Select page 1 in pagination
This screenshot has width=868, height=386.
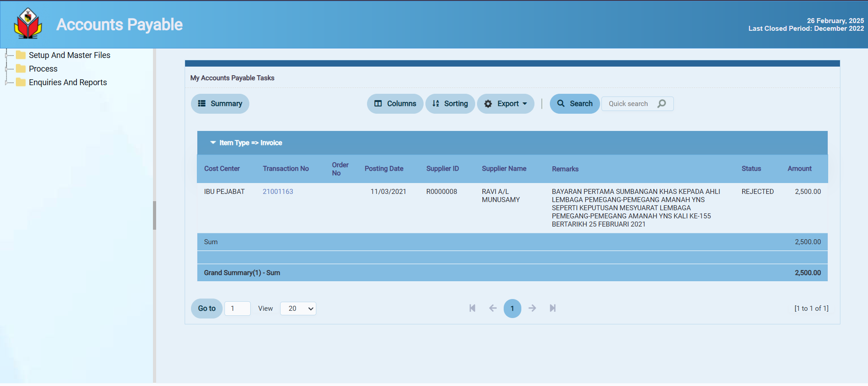click(512, 309)
